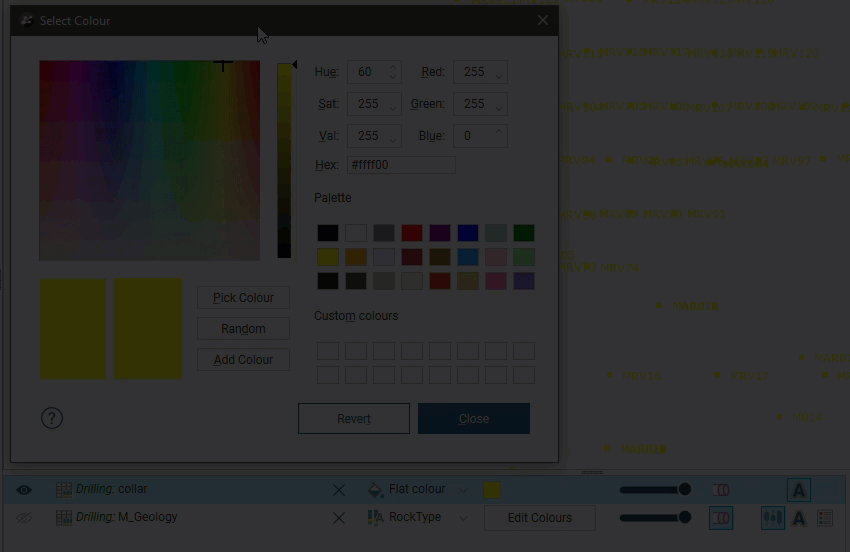850x552 pixels.
Task: Remove the collar row with X icon
Action: pos(339,490)
